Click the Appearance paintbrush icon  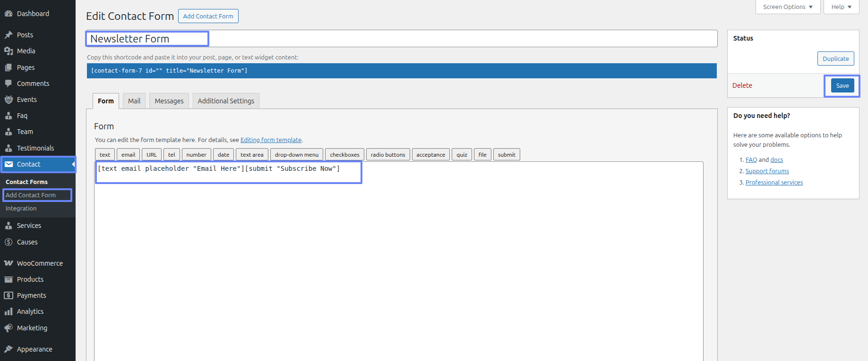pyautogui.click(x=9, y=349)
